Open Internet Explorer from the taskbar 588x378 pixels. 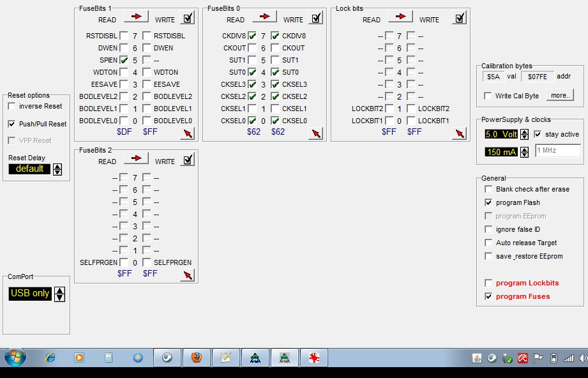click(x=50, y=358)
